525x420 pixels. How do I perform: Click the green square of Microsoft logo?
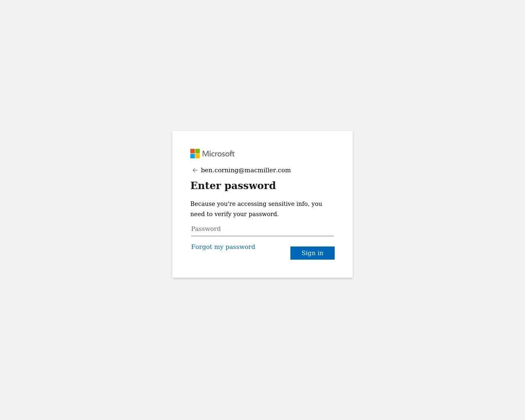pyautogui.click(x=198, y=151)
